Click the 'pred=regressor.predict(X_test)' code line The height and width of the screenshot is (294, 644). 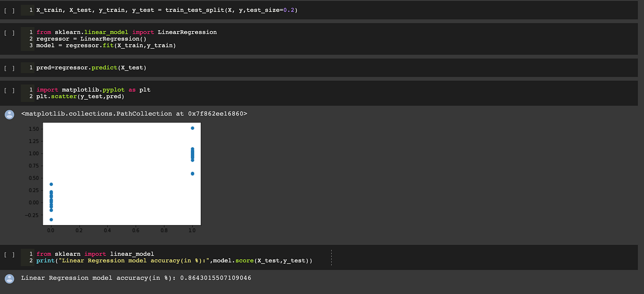click(x=91, y=68)
